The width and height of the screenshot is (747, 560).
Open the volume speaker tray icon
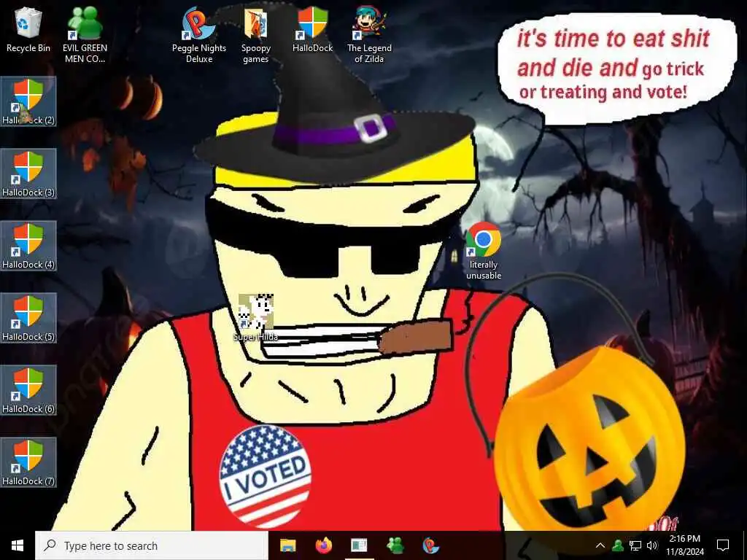[x=652, y=545]
